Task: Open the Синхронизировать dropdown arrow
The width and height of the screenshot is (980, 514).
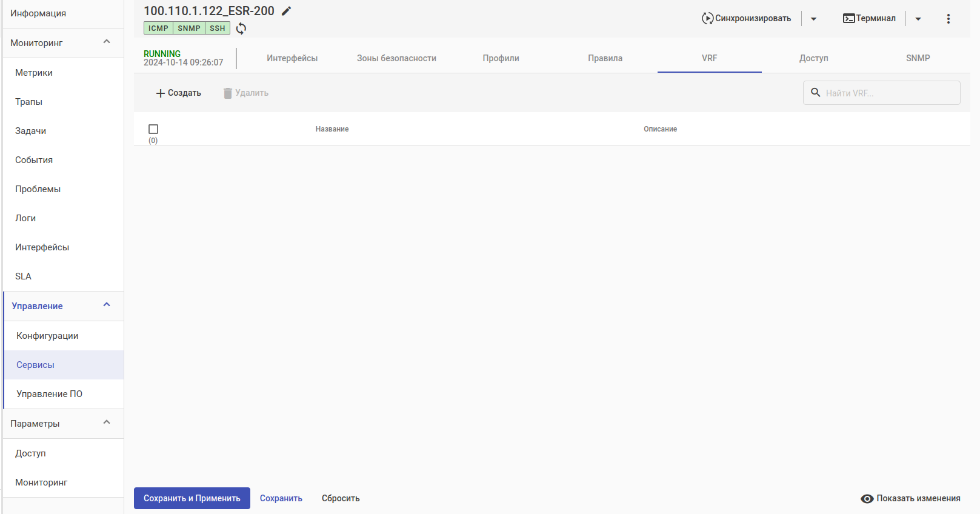Action: (x=814, y=19)
